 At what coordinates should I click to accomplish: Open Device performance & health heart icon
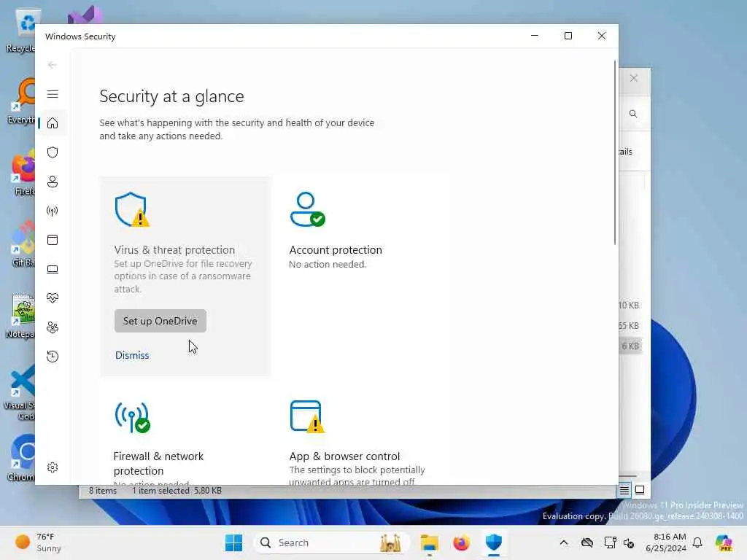click(x=53, y=298)
